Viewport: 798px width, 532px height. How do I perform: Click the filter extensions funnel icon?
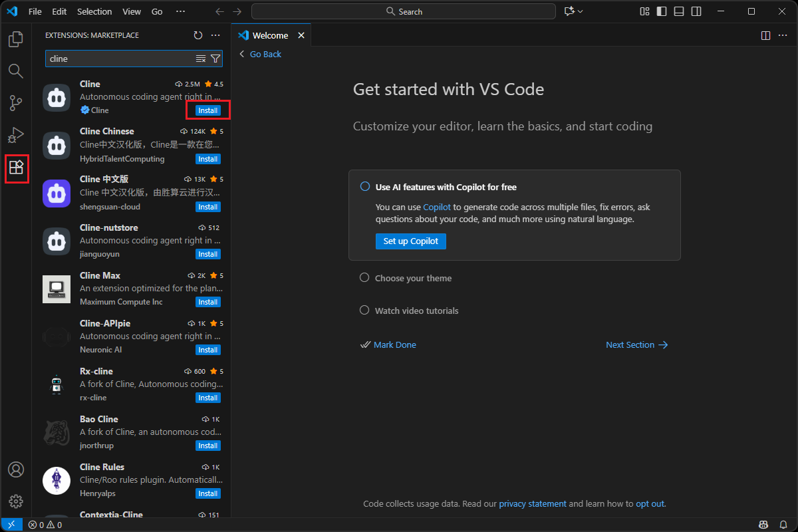point(215,59)
